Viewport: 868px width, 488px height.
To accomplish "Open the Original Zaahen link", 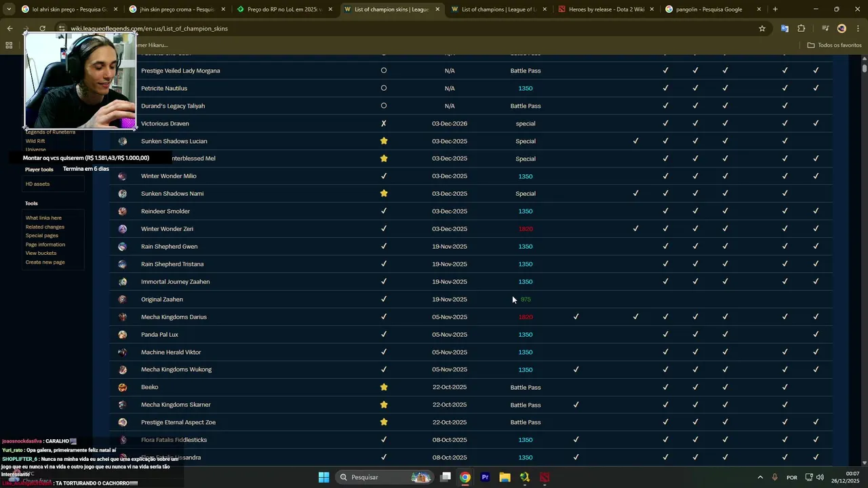I will point(162,300).
